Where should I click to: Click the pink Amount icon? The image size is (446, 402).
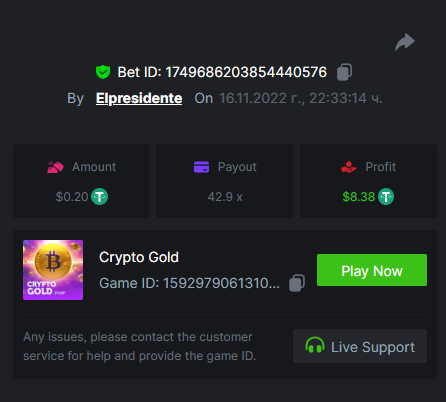point(55,167)
